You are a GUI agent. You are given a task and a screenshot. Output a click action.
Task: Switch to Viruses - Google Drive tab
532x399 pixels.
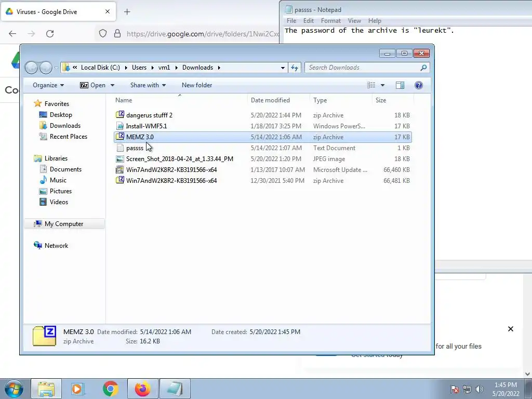[x=58, y=12]
